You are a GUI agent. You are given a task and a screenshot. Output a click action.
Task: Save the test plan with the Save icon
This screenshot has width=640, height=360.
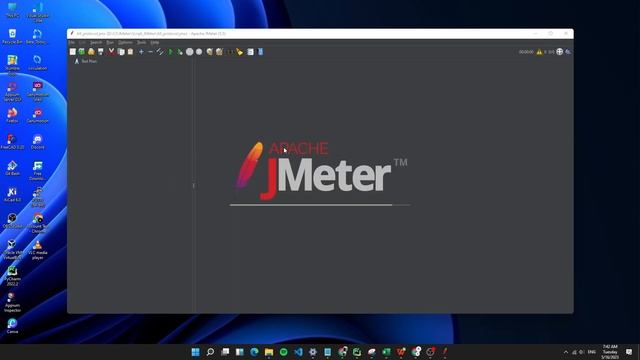coord(100,52)
